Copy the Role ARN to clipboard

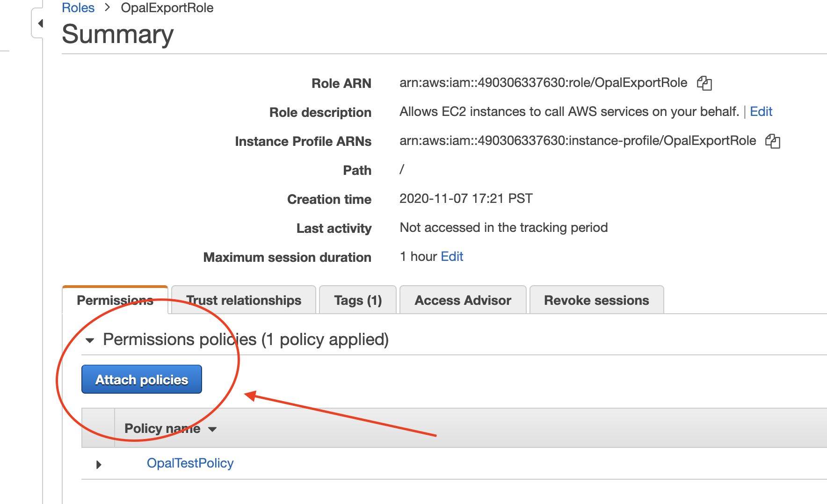(704, 83)
